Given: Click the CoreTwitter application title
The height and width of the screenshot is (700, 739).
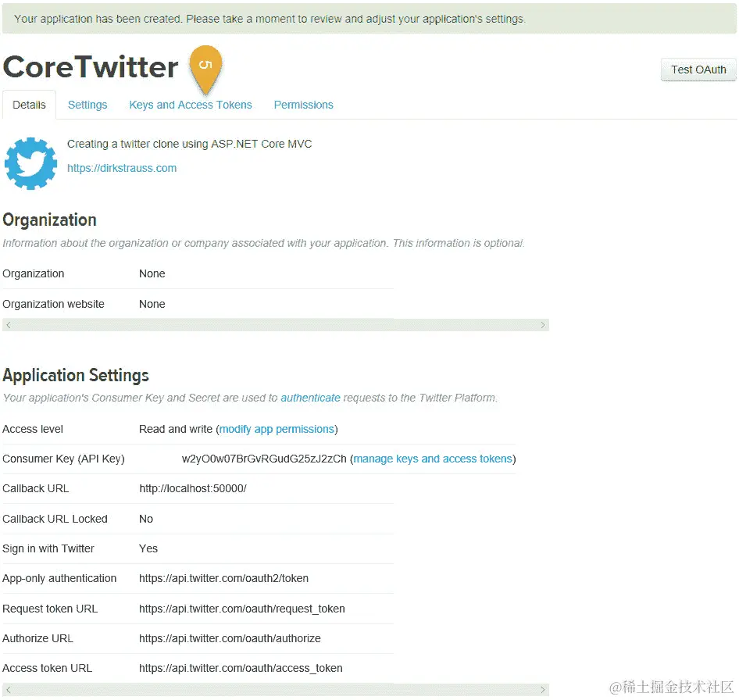Looking at the screenshot, I should 91,67.
